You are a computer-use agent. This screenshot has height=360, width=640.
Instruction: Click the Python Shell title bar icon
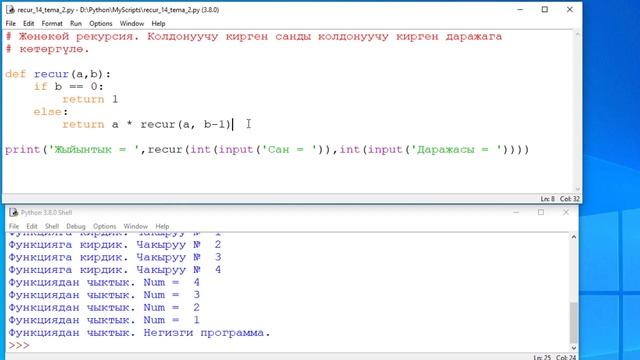coord(13,212)
